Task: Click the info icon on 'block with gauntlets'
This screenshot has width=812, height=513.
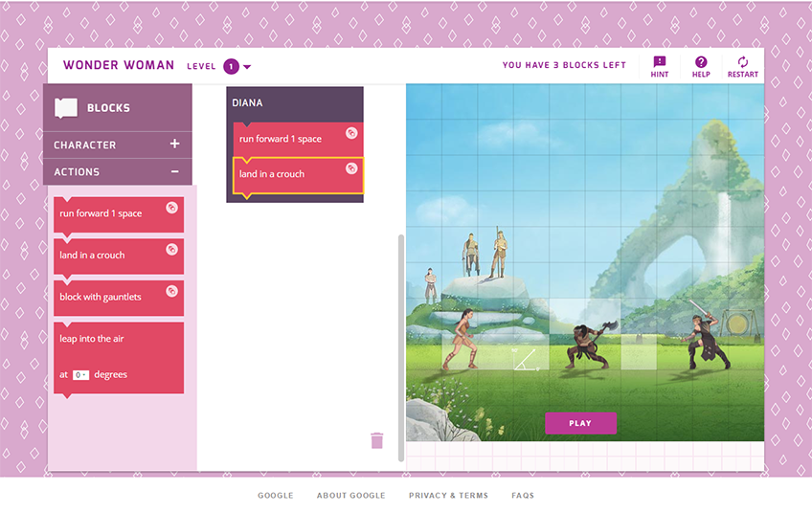Action: pos(172,291)
